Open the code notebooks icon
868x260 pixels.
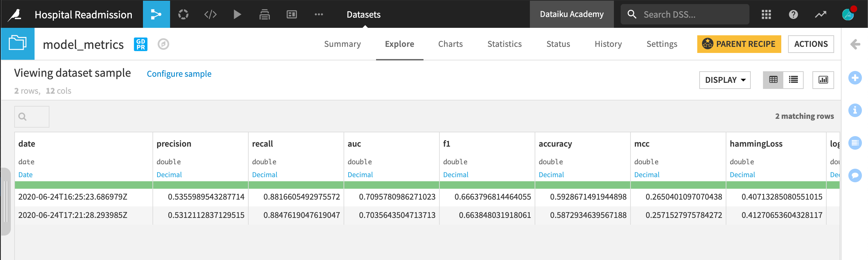tap(210, 14)
